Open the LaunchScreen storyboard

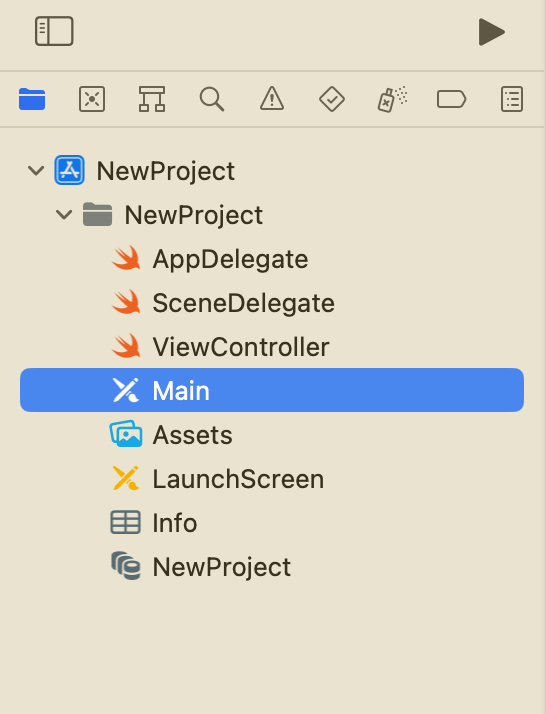(272, 479)
